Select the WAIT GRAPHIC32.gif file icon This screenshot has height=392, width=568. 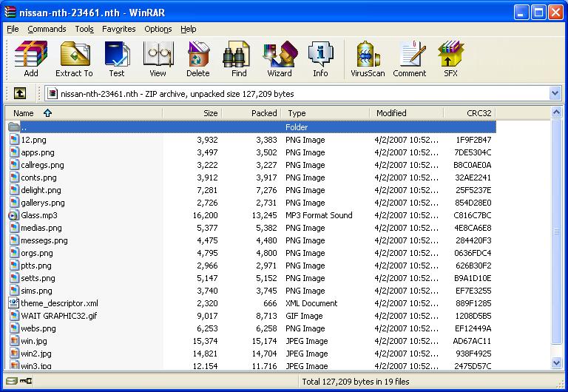tap(14, 316)
